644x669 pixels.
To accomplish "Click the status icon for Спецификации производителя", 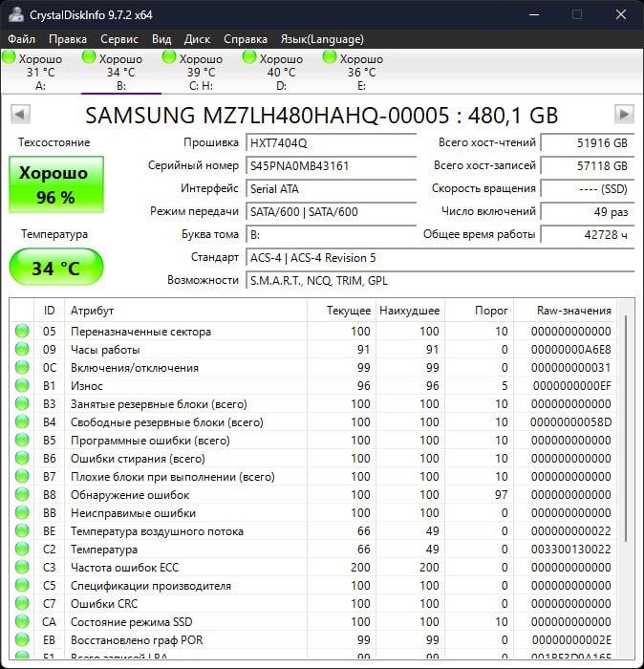I will pos(22,585).
